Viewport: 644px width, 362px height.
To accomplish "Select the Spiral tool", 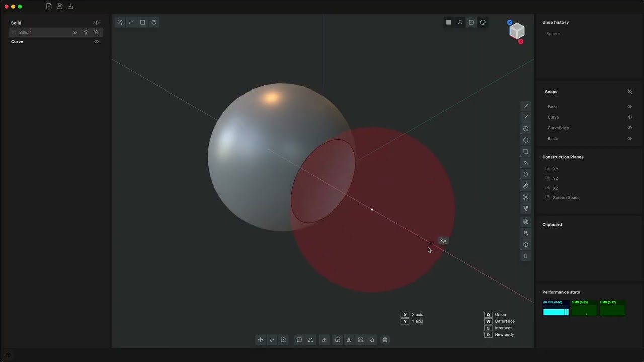I will coord(526,163).
